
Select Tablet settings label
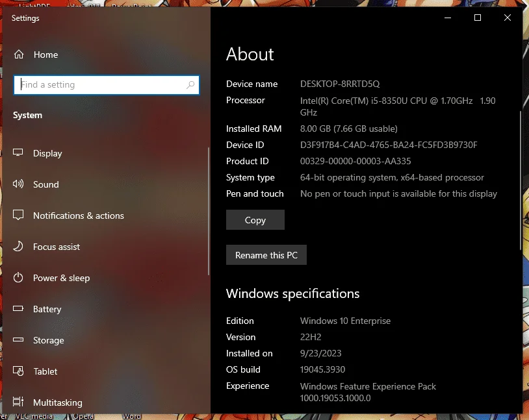[x=45, y=371]
